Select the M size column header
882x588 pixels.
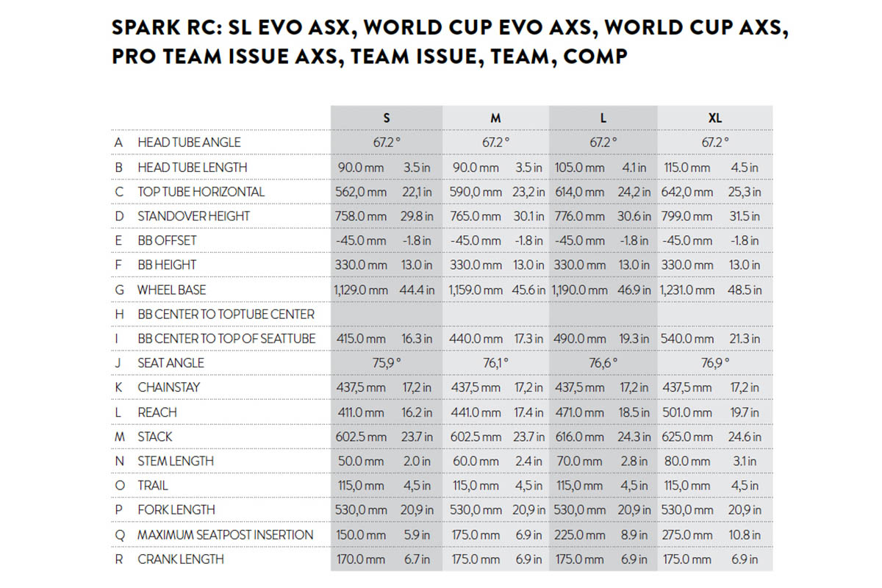click(x=495, y=118)
